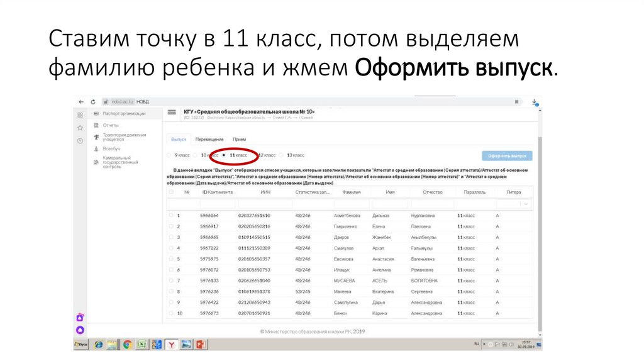Tick checkbox for row 3 Дауров
This screenshot has width=644, height=361.
coord(171,237)
